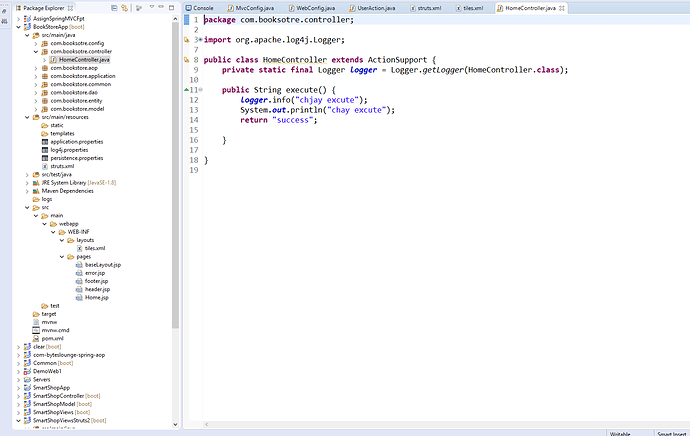This screenshot has width=690, height=436.
Task: Switch to the Console tab
Action: (202, 8)
